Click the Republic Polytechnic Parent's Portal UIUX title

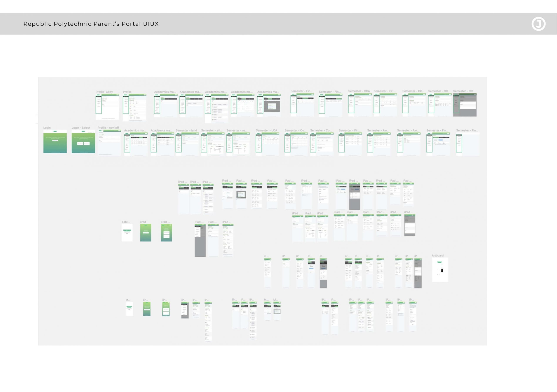coord(91,24)
